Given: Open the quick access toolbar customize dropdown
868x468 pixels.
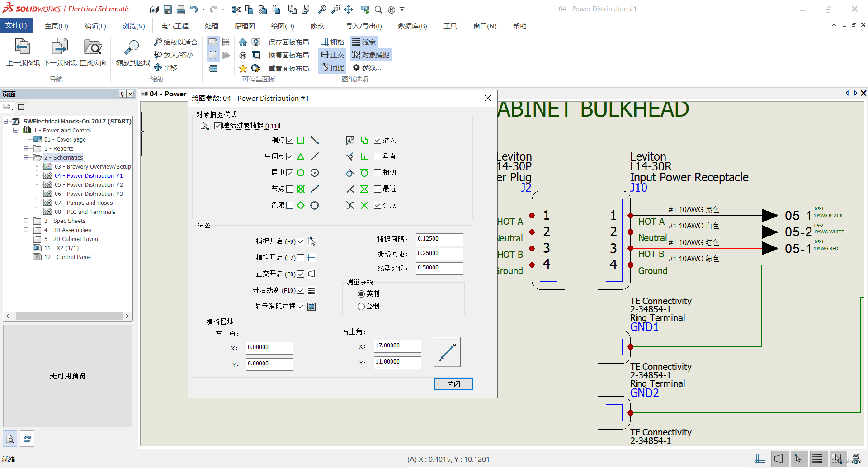Looking at the screenshot, I should click(402, 9).
